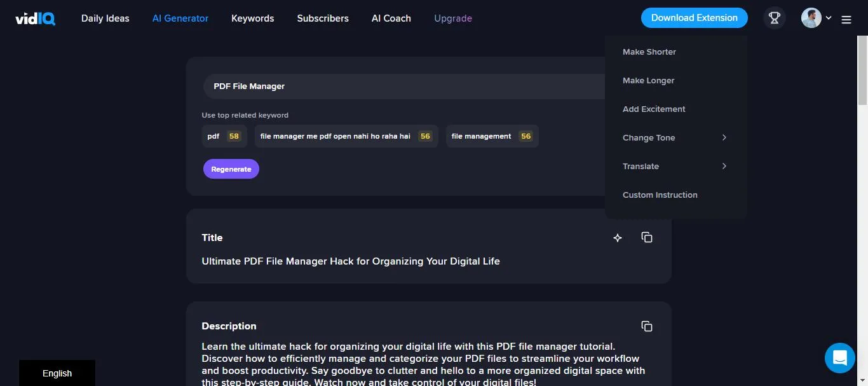Image resolution: width=868 pixels, height=386 pixels.
Task: Pick the 'file management' keyword chip
Action: tap(492, 136)
